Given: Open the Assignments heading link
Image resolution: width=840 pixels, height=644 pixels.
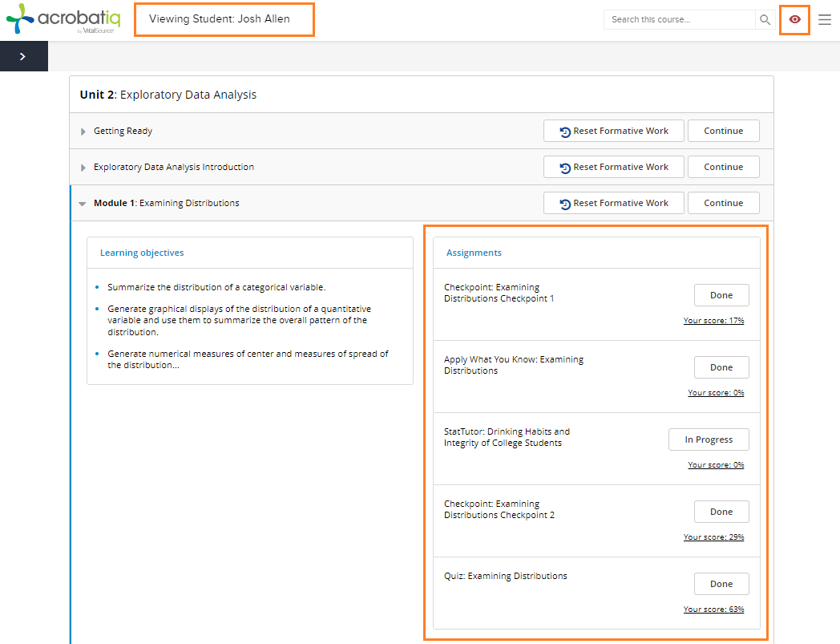Looking at the screenshot, I should pos(474,253).
